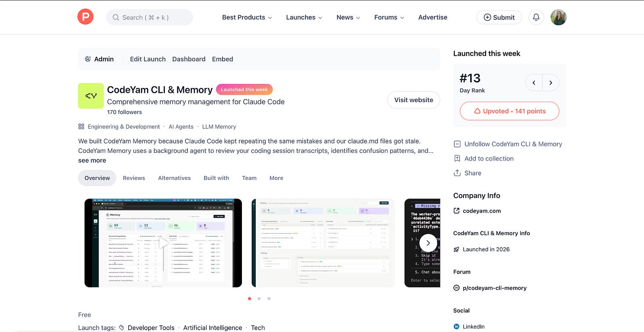Click the AI Agents category
This screenshot has height=332, width=644.
[x=181, y=126]
